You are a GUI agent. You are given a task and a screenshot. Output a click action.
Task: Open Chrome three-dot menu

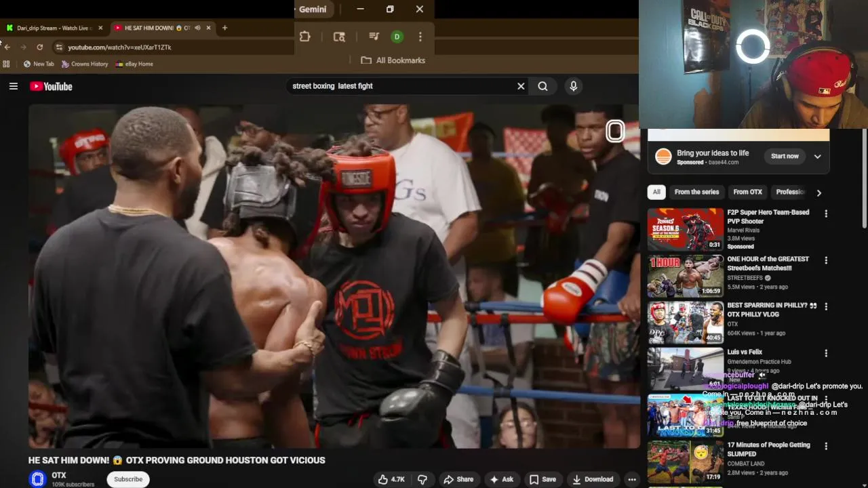tap(420, 37)
